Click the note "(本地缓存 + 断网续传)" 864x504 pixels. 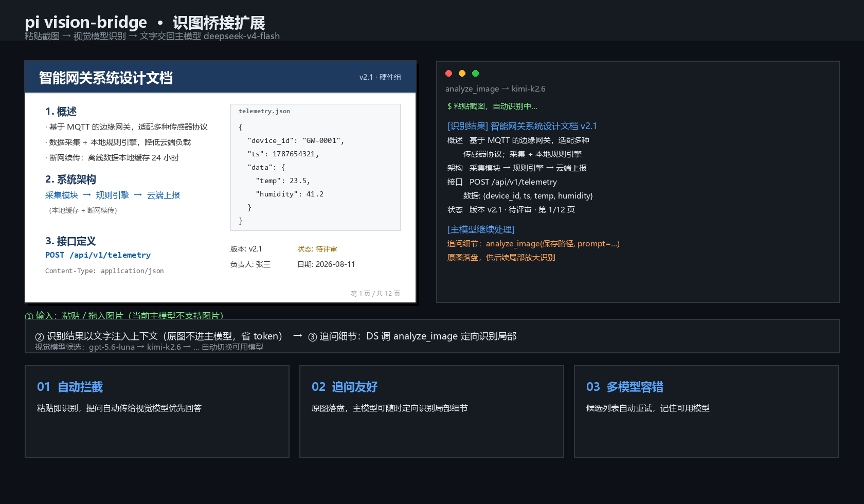[83, 210]
